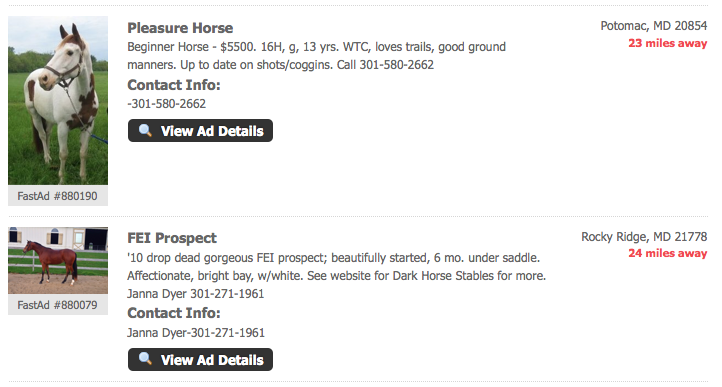Click the magnifier icon in Pleasure Horse's View Ad Details
This screenshot has height=387, width=722.
pyautogui.click(x=145, y=130)
